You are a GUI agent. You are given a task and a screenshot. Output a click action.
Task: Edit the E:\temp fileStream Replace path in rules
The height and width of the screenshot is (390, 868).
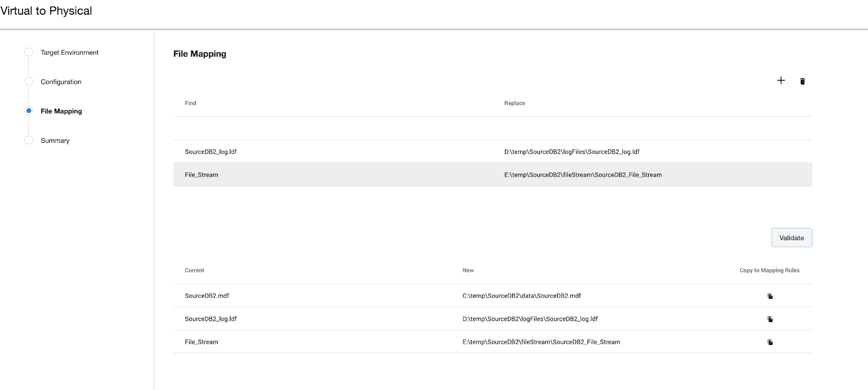click(x=583, y=175)
